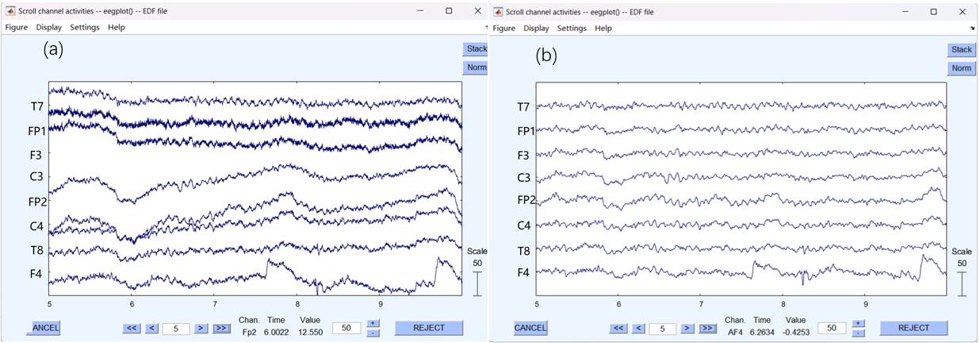980x343 pixels.
Task: Open Display menu in window (a)
Action: pyautogui.click(x=48, y=27)
